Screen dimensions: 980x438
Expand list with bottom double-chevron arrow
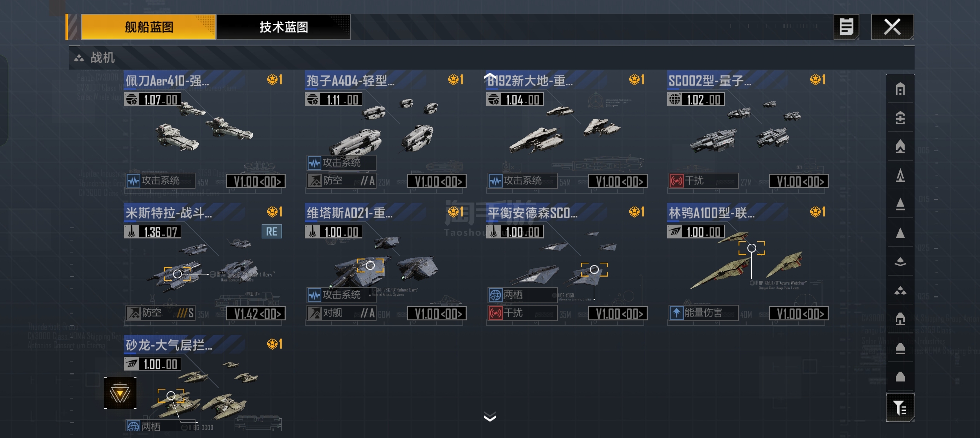(490, 417)
